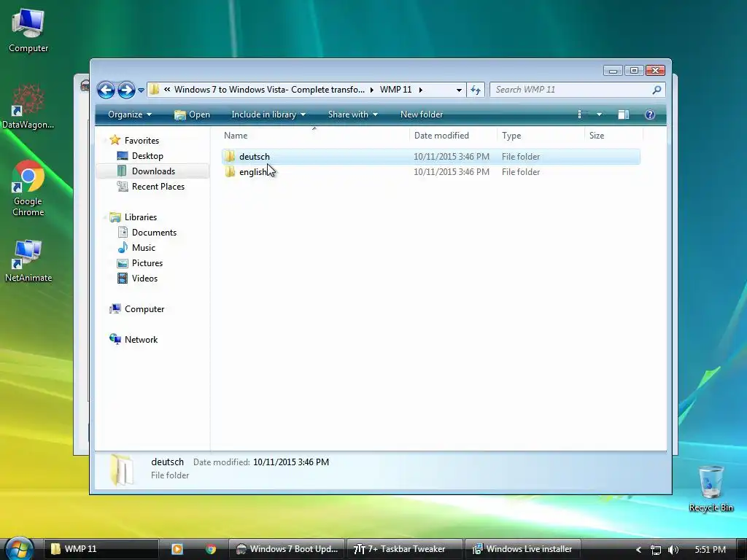
Task: Open the Documents library
Action: 154,233
